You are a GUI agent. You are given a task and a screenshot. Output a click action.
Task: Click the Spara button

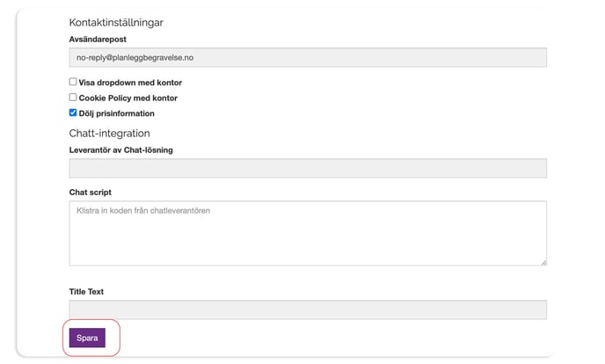tap(87, 338)
